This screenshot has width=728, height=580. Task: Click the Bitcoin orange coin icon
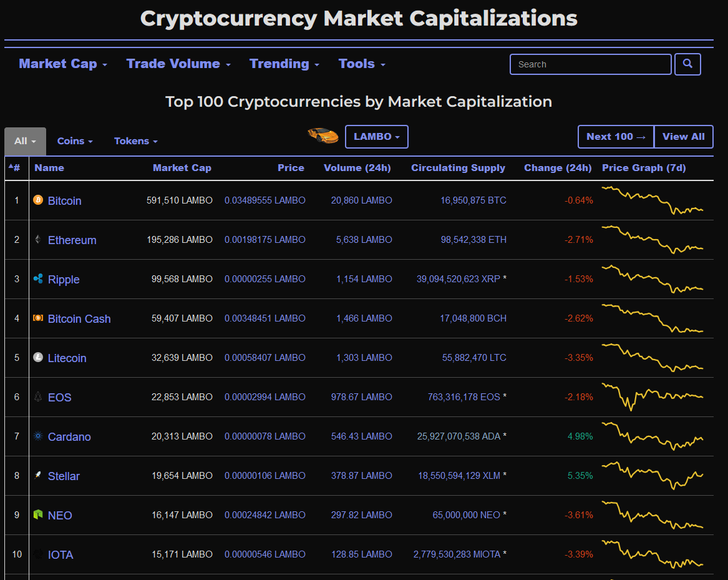coord(38,200)
